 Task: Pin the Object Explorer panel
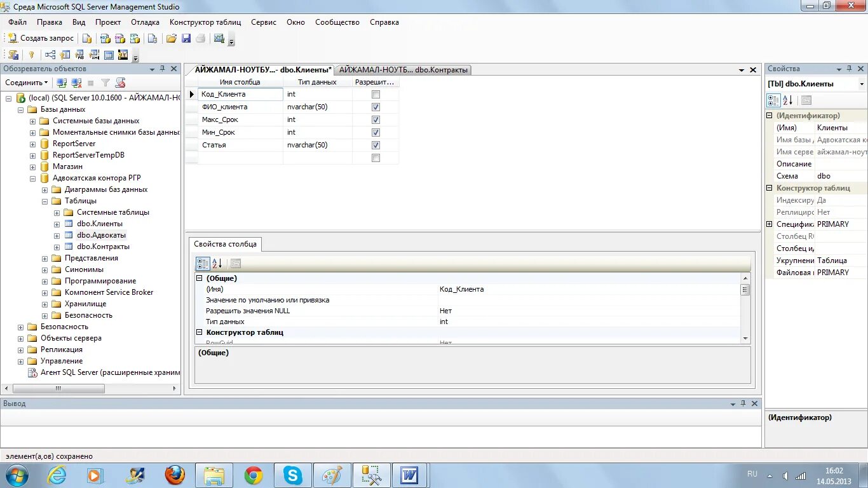coord(162,69)
